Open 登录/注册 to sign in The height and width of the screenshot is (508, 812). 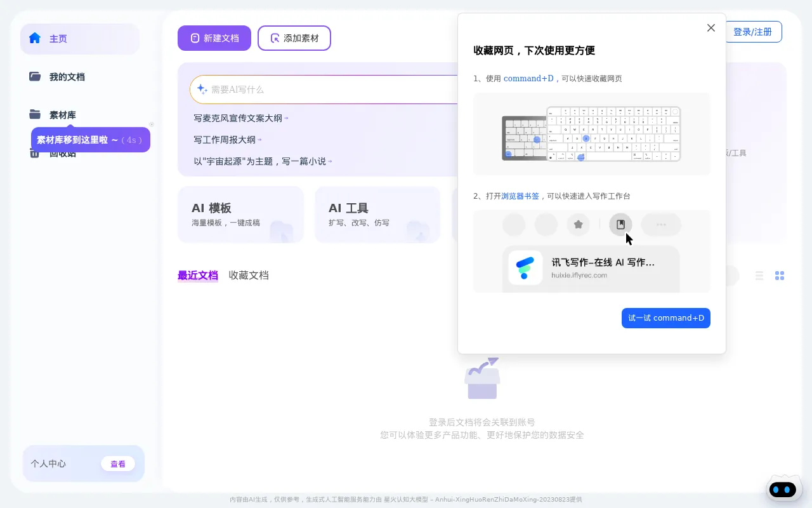click(752, 32)
